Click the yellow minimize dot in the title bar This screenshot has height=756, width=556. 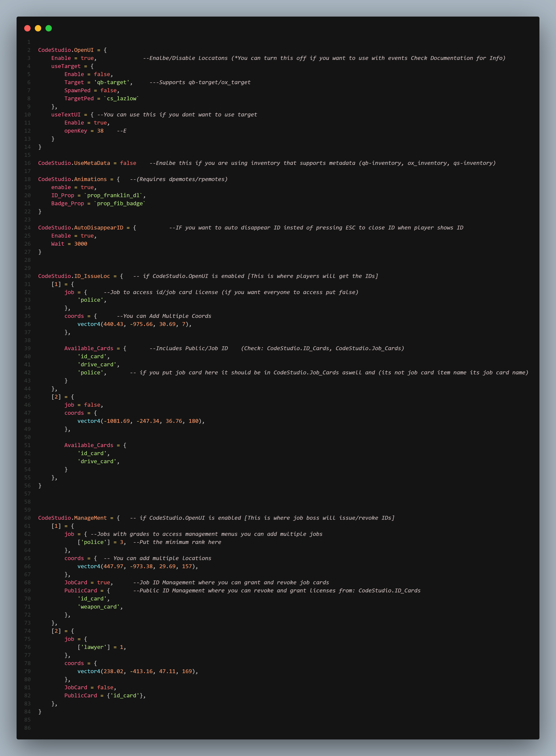[38, 28]
